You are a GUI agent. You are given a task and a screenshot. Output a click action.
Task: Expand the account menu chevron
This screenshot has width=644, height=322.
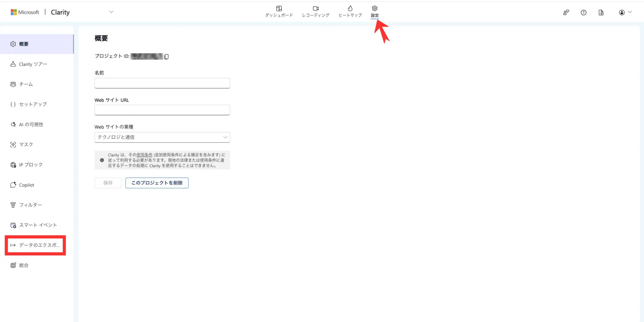[630, 12]
